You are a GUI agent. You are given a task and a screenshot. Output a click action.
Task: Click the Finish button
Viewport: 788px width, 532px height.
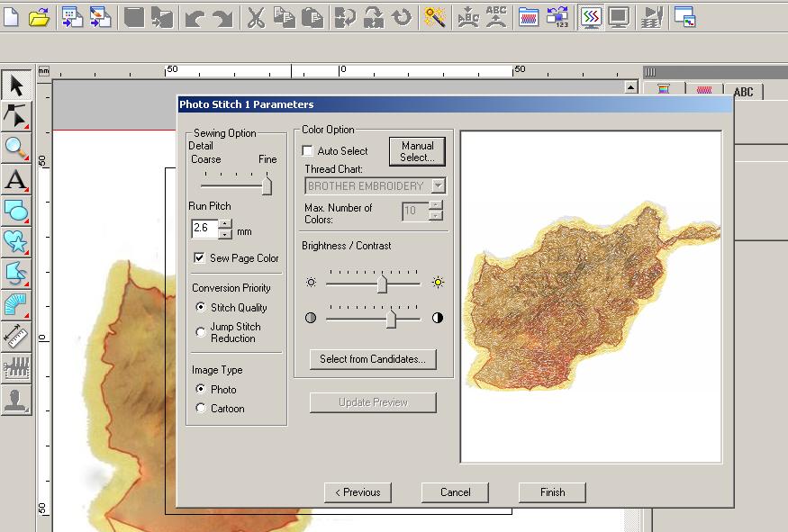tap(552, 492)
